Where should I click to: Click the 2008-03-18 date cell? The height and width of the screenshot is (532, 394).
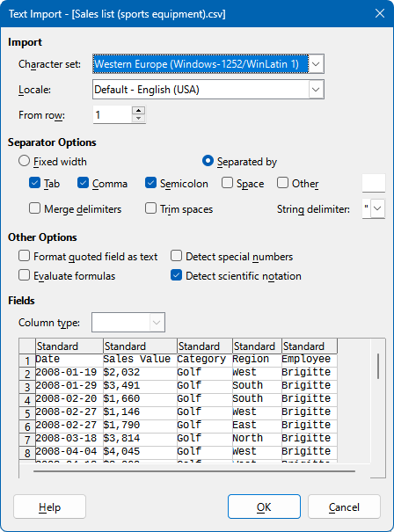69,439
